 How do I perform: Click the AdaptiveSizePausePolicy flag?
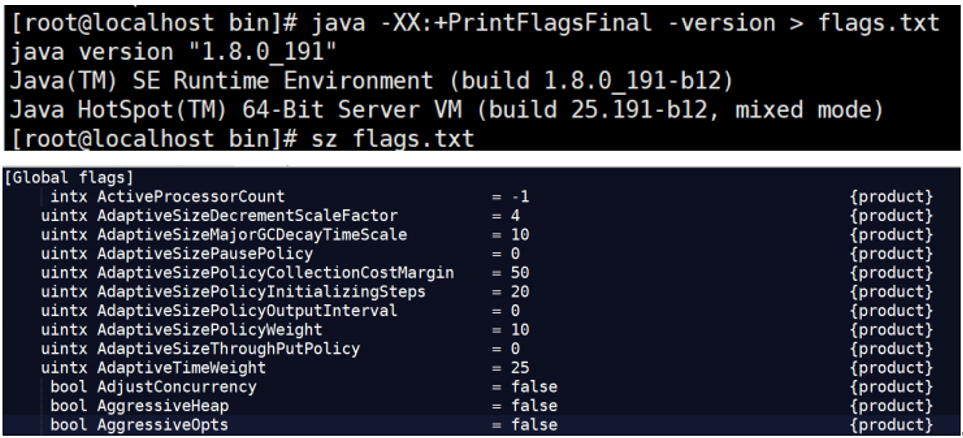click(x=204, y=254)
